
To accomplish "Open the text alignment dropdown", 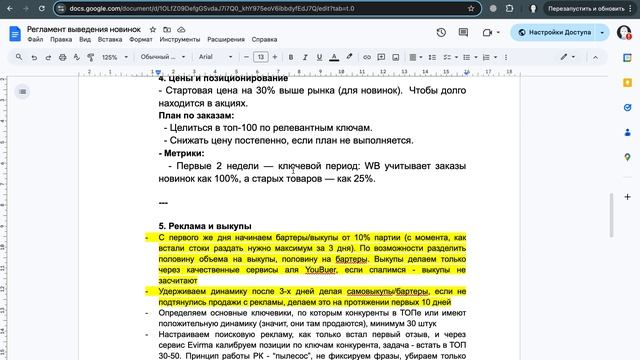I will 416,57.
